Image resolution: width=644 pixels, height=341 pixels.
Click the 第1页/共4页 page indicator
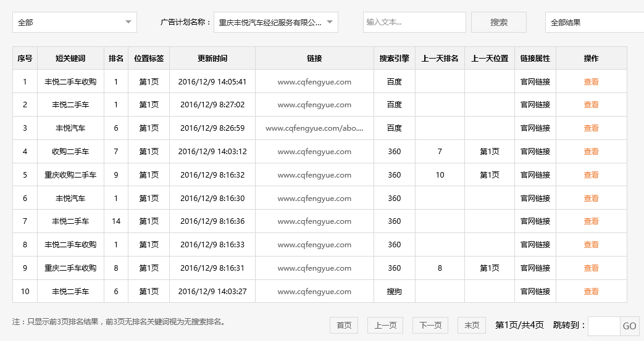pyautogui.click(x=519, y=325)
